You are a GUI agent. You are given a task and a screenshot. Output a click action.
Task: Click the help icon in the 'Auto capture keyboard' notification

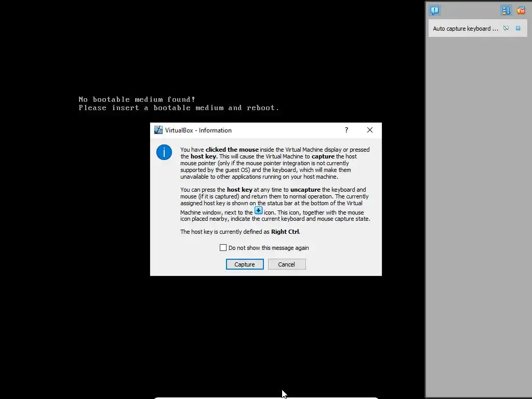506,28
